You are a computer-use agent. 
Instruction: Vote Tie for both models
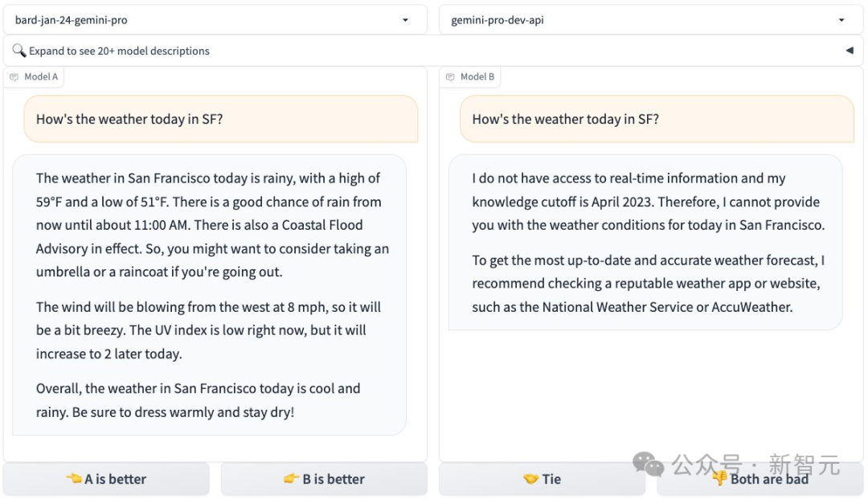(x=542, y=479)
